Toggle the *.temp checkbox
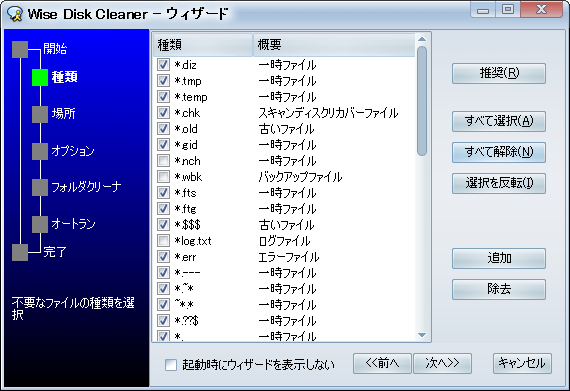The image size is (570, 391). 163,97
